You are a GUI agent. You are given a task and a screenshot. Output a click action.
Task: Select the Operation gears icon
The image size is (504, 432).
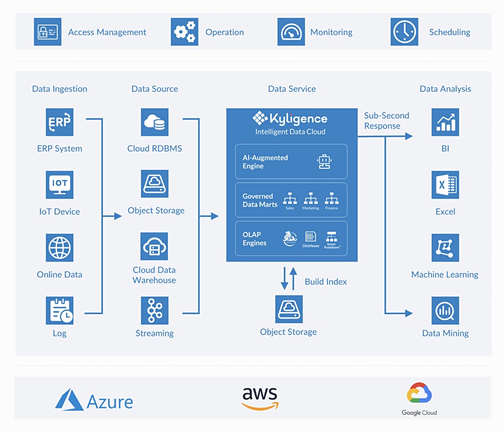point(185,32)
